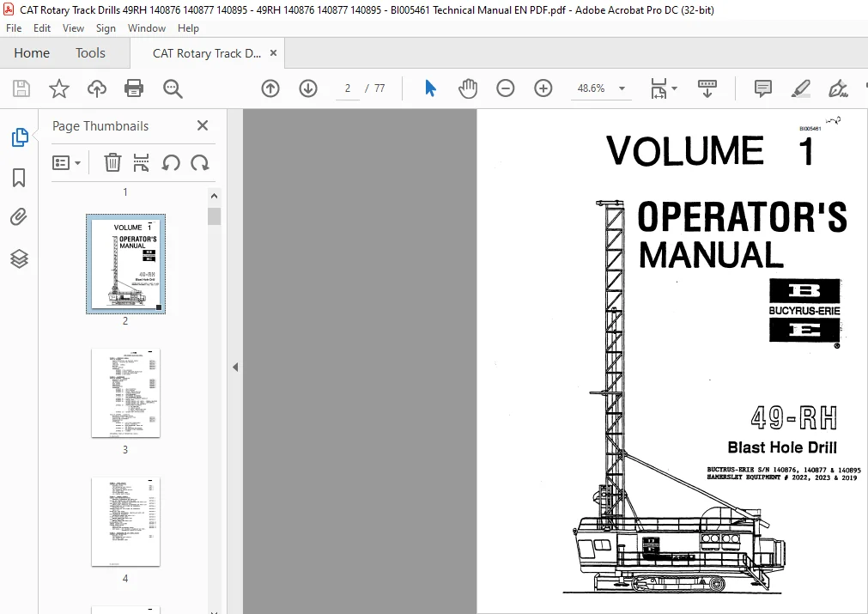Image resolution: width=868 pixels, height=614 pixels.
Task: Choose the Selection arrow tool
Action: [430, 88]
